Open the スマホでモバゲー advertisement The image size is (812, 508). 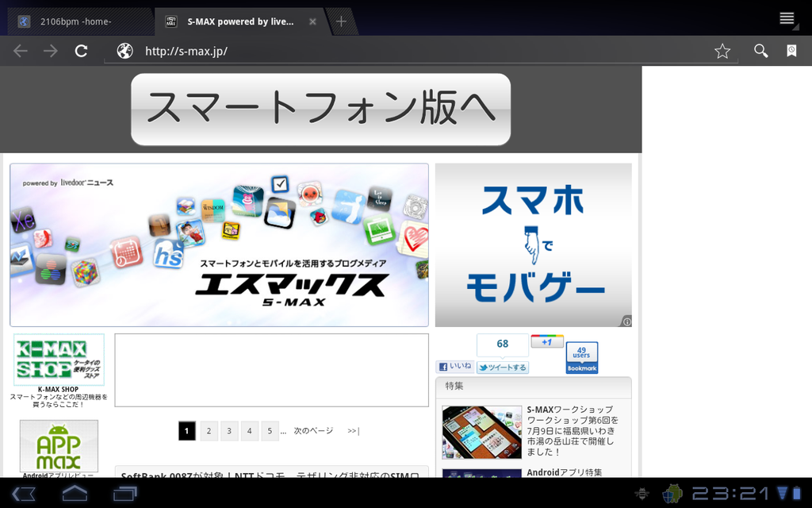(534, 244)
